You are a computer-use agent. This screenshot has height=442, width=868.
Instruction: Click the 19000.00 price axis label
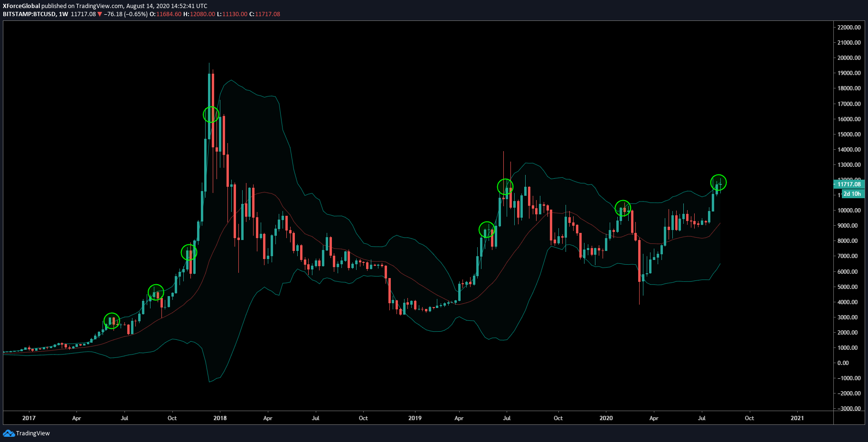[x=849, y=73]
